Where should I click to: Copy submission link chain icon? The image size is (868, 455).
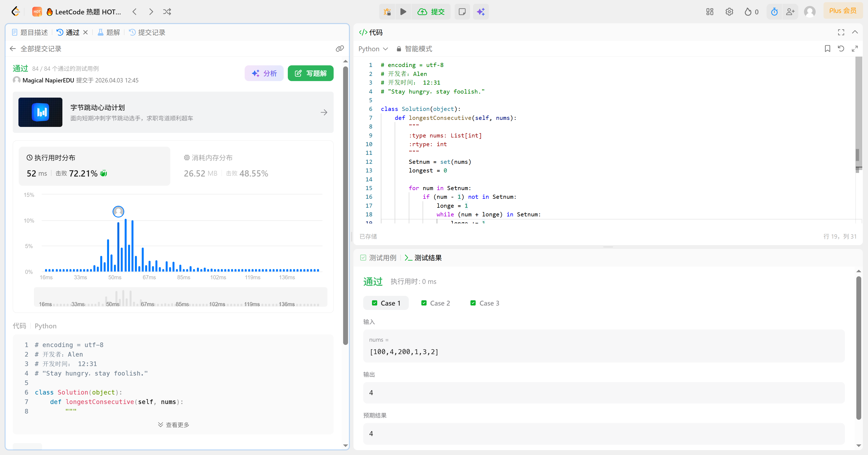pyautogui.click(x=340, y=49)
